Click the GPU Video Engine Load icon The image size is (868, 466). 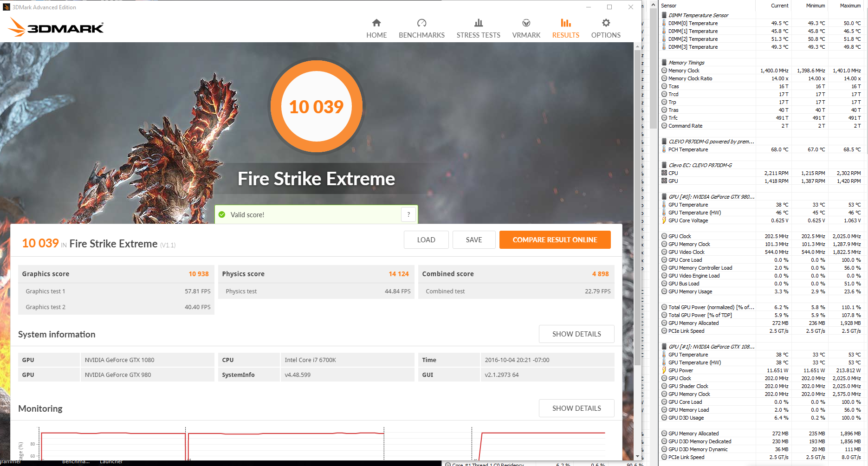coord(664,276)
